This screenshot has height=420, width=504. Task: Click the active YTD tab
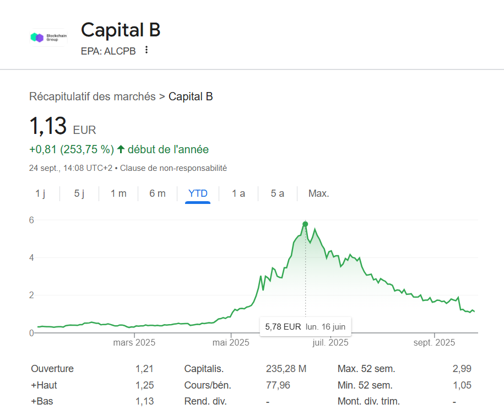(198, 193)
